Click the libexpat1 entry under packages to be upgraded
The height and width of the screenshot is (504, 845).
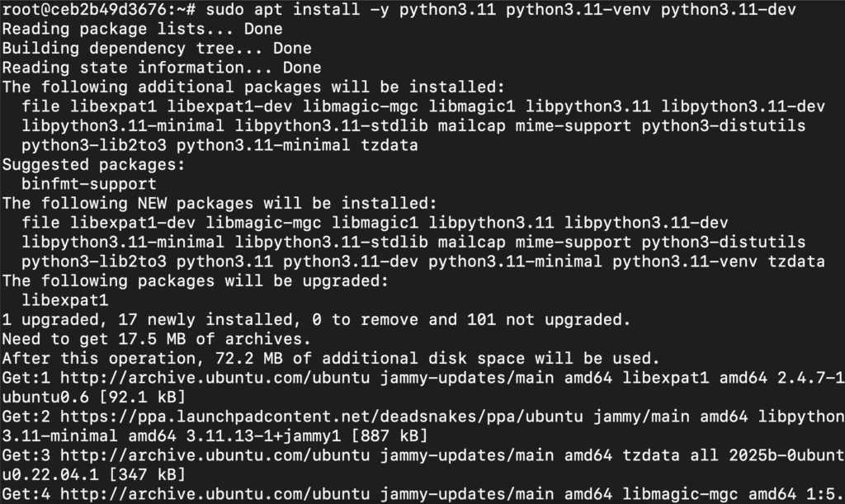(x=65, y=300)
